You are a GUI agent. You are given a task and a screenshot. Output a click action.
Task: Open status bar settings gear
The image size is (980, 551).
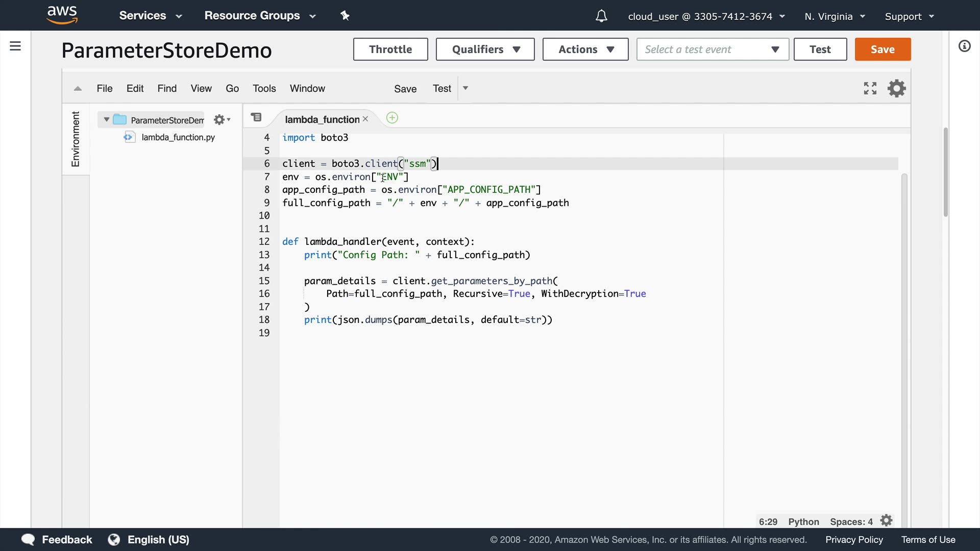887,520
